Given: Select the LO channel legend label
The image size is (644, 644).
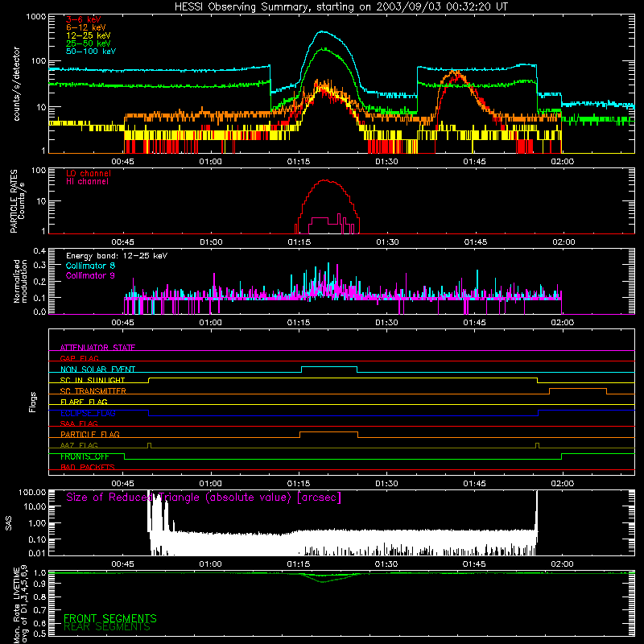Looking at the screenshot, I should coord(89,173).
